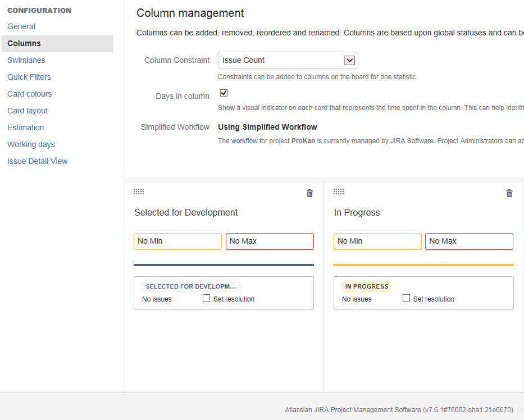Open Card layout settings
This screenshot has width=524, height=420.
point(28,111)
